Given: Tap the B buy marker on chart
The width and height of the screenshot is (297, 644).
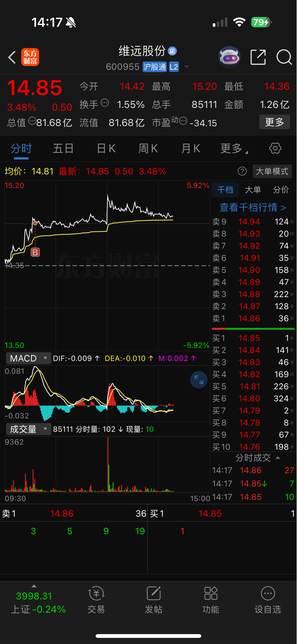Looking at the screenshot, I should [35, 252].
